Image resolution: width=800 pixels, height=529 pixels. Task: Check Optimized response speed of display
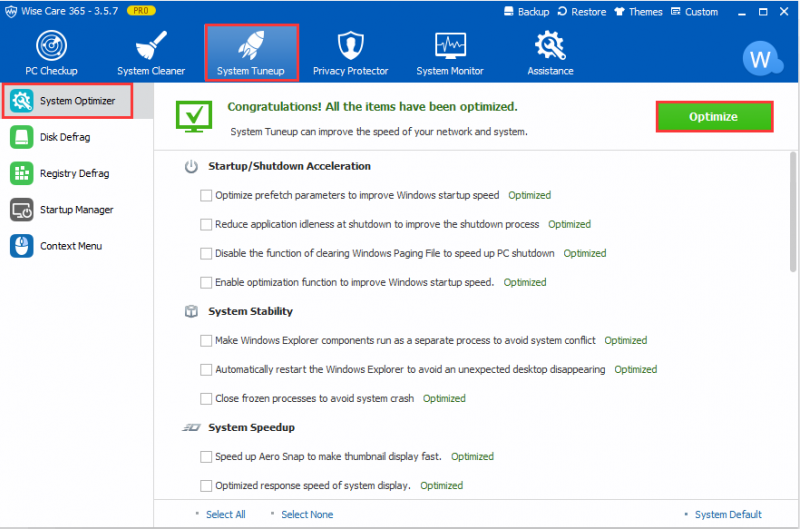206,486
